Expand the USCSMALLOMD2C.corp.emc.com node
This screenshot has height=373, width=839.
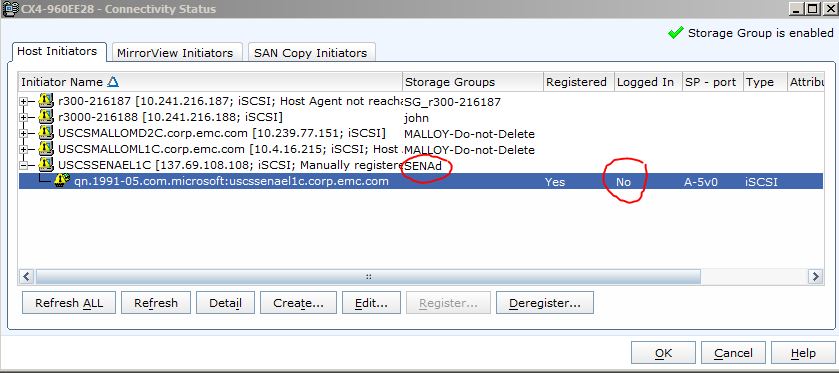pyautogui.click(x=24, y=133)
